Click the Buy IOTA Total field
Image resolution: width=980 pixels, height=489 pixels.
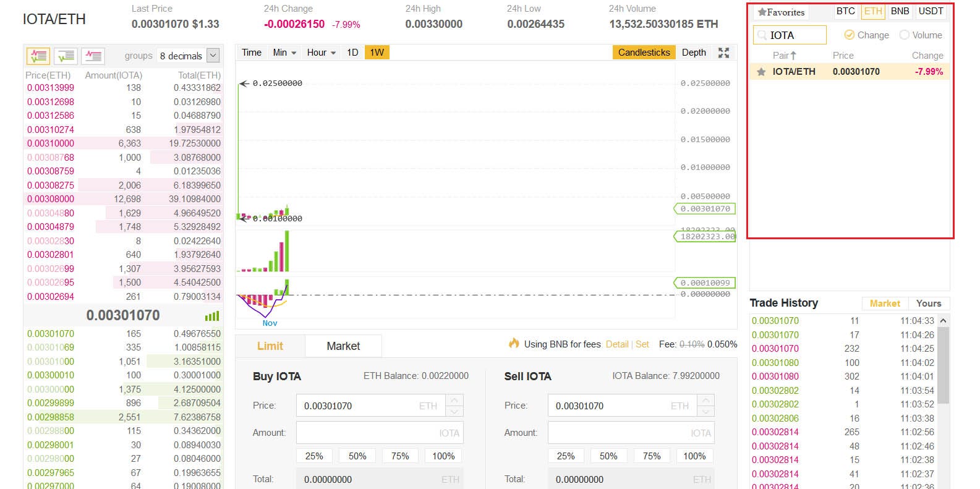(x=380, y=479)
